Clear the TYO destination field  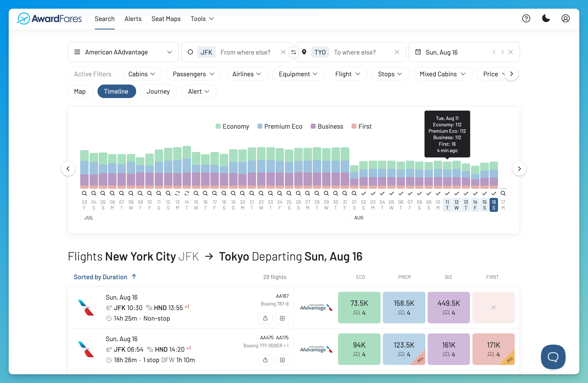[x=397, y=52]
